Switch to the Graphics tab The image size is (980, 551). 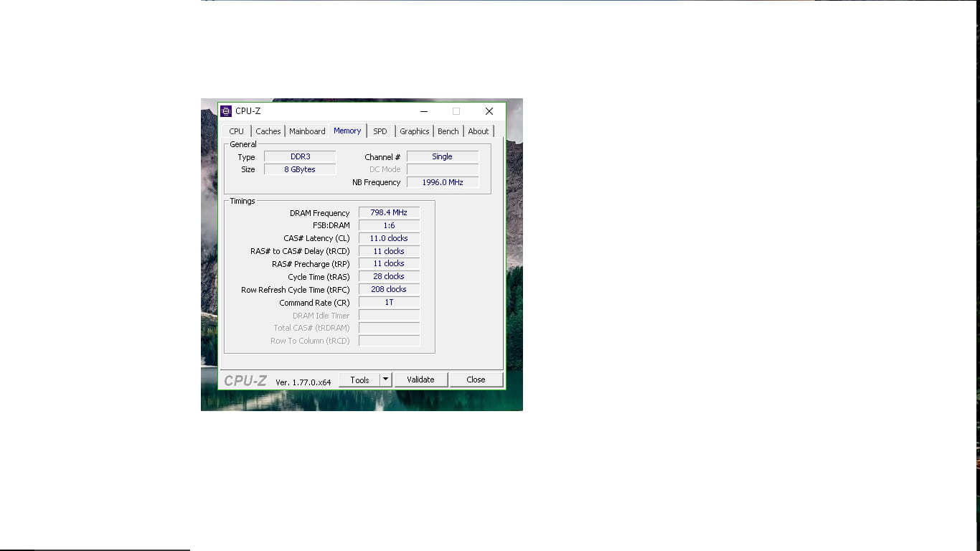click(415, 131)
